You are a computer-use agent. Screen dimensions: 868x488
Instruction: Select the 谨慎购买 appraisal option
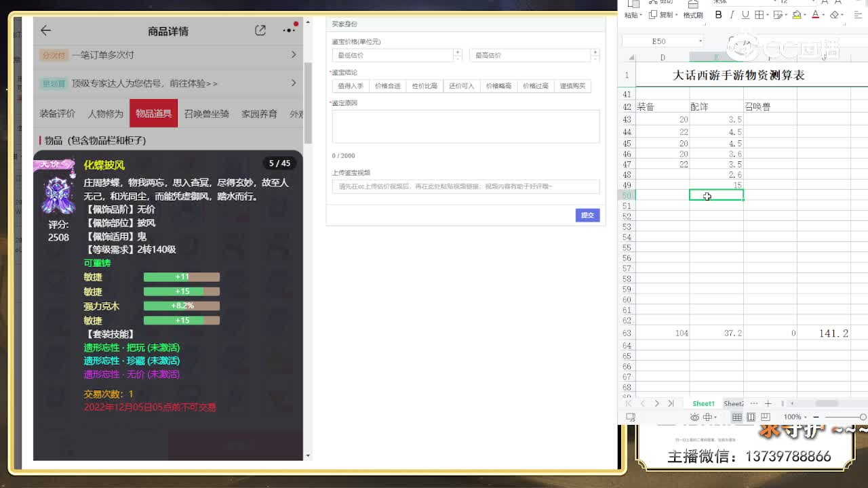(572, 86)
